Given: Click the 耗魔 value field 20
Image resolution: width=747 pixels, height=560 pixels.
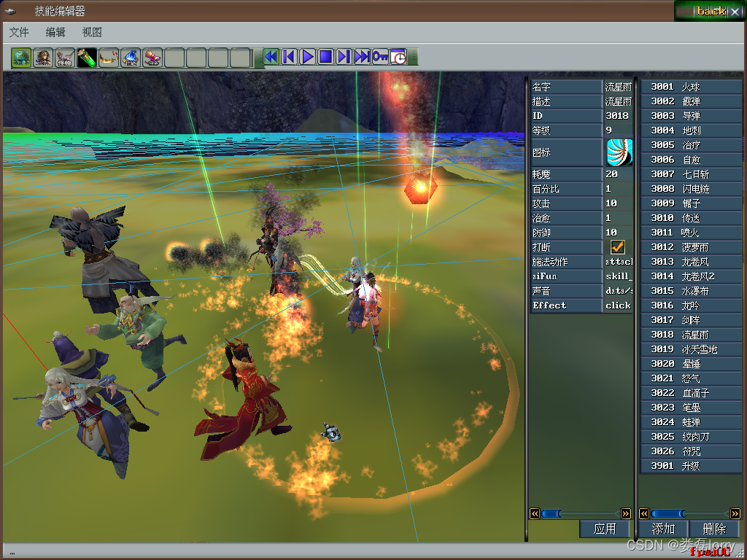Looking at the screenshot, I should [x=619, y=174].
